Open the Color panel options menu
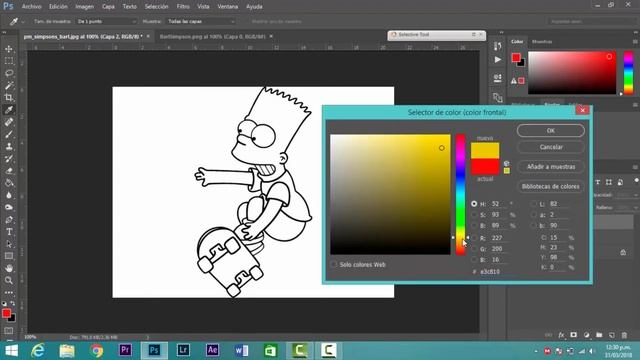 pos(635,42)
